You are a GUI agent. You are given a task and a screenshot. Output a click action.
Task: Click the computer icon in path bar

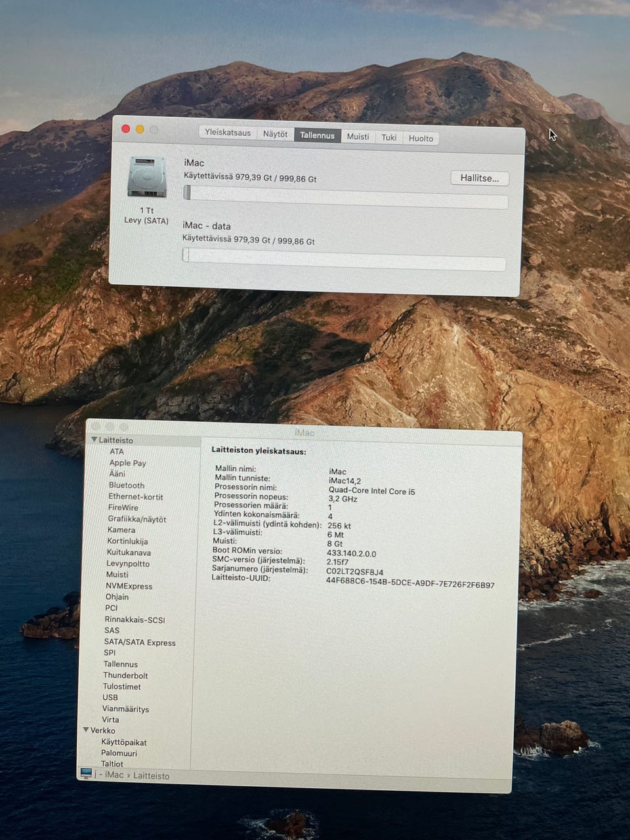86,773
